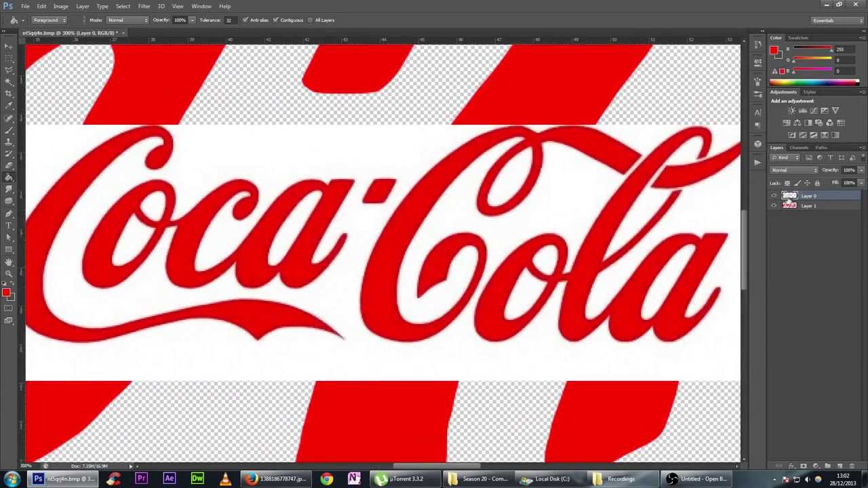The image size is (868, 488).
Task: Open the File menu
Action: click(25, 6)
